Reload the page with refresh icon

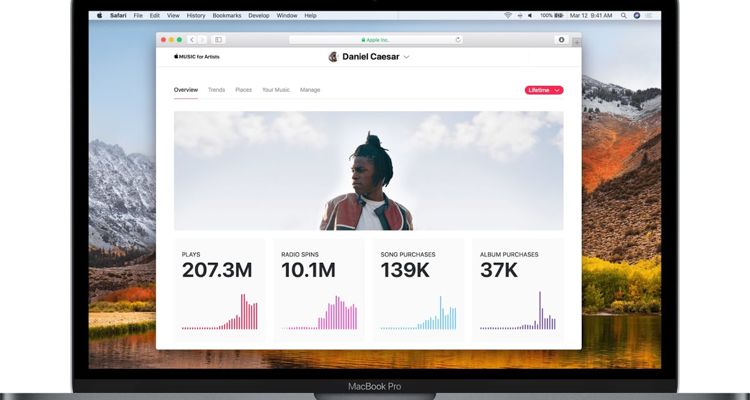pyautogui.click(x=458, y=40)
